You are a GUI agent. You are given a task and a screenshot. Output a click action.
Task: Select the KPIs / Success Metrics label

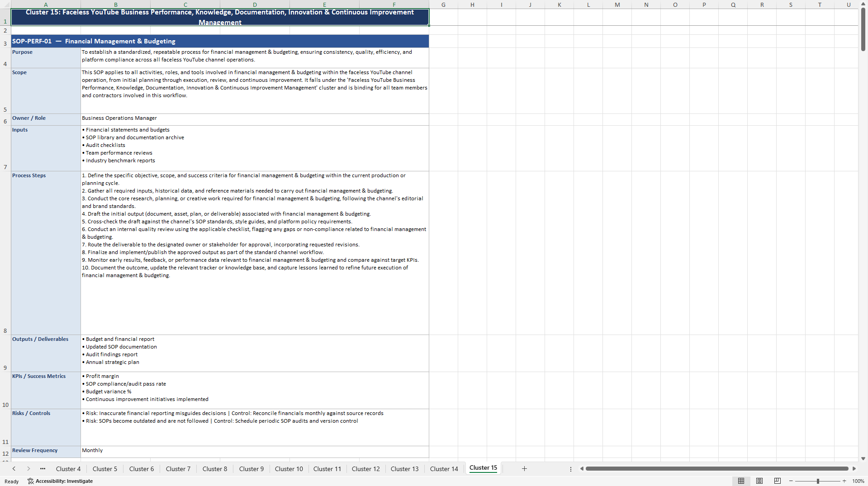[46, 390]
